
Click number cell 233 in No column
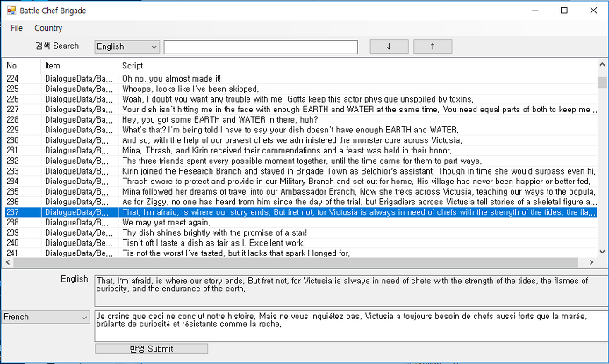pyautogui.click(x=12, y=171)
